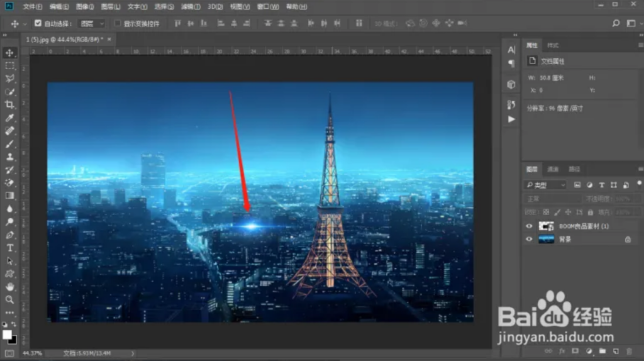644x361 pixels.
Task: Select the Pen tool
Action: (x=9, y=235)
